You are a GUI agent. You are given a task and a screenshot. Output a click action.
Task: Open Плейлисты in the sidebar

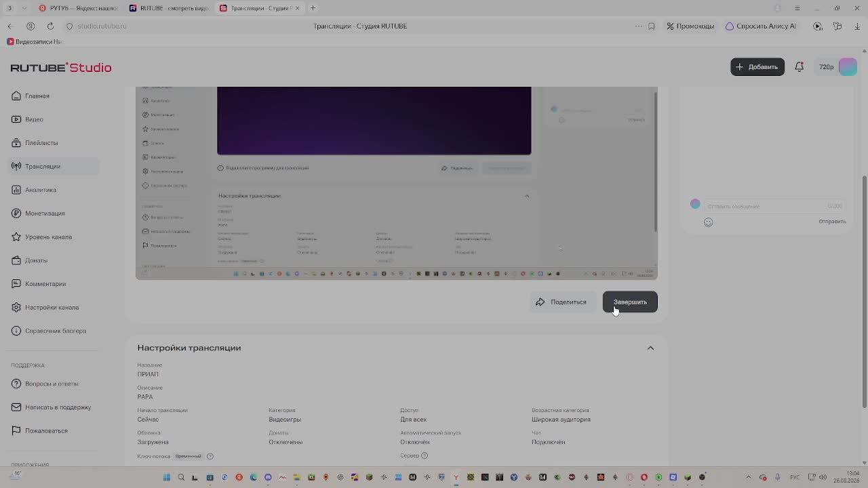(53, 143)
